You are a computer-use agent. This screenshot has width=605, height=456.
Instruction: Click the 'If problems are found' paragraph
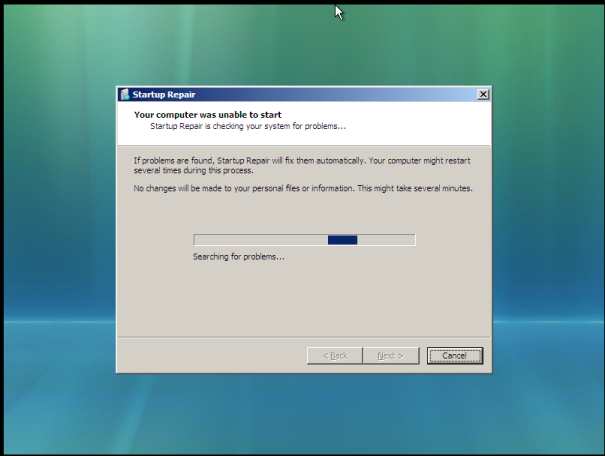pos(302,166)
